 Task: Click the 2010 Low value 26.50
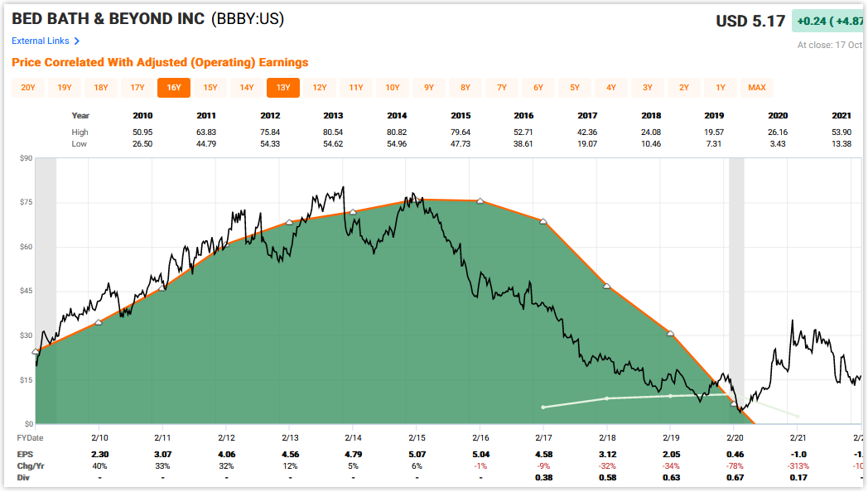(142, 144)
